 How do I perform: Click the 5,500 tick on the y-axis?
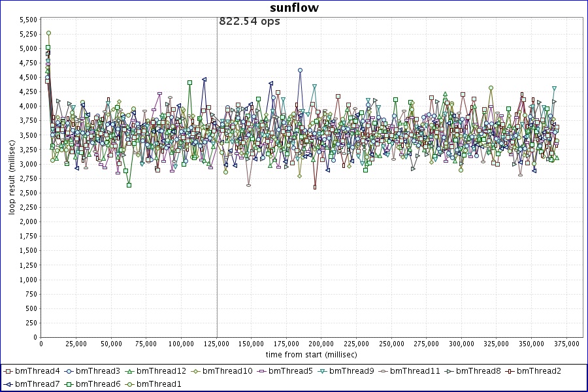28,20
